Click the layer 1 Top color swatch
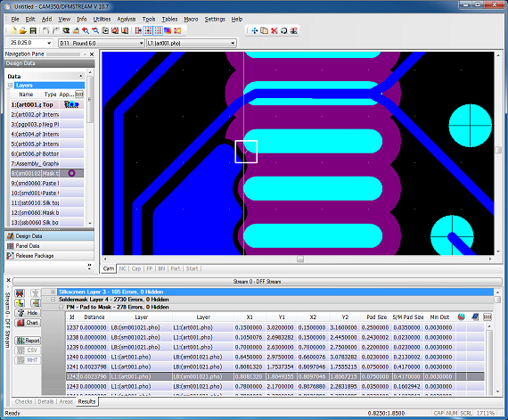The width and height of the screenshot is (508, 420). click(x=71, y=104)
